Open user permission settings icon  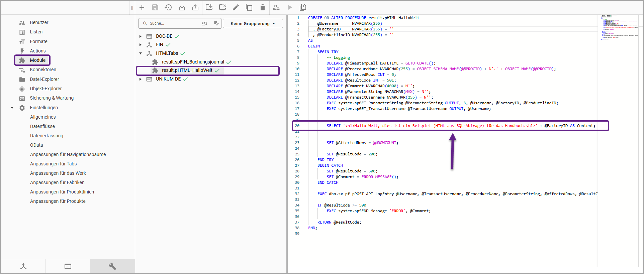coord(276,7)
